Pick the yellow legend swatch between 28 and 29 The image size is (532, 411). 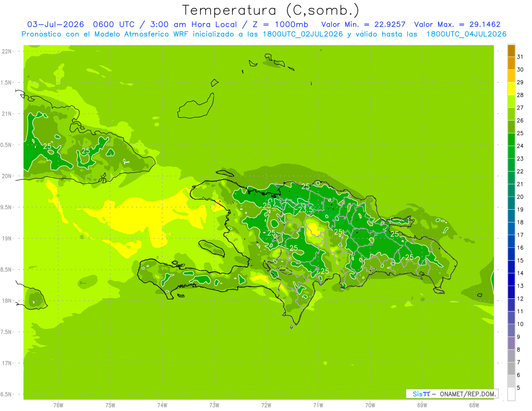coord(512,89)
